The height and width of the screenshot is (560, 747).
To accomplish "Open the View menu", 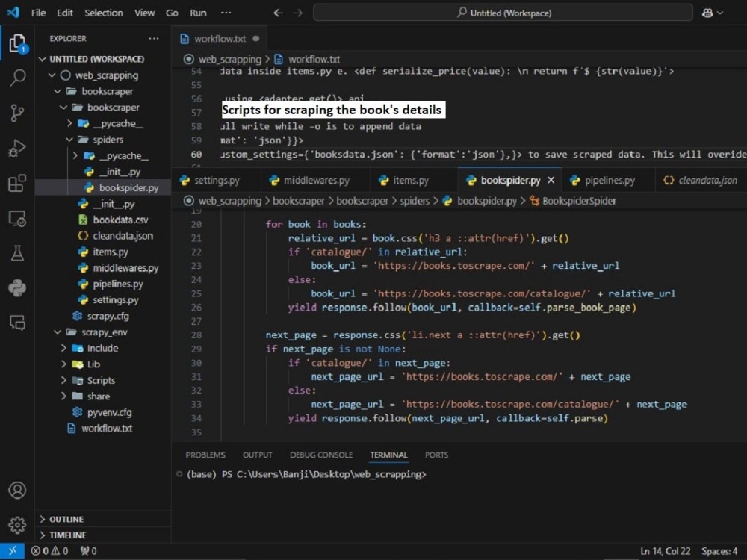I will [x=144, y=13].
